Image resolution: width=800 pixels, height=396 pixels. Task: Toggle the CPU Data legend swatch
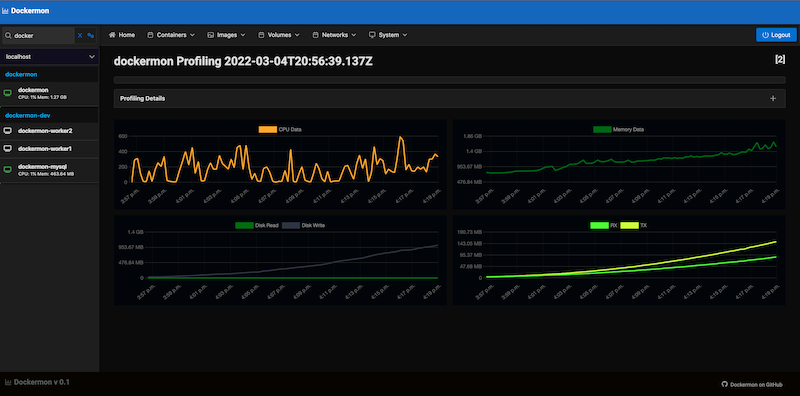[267, 130]
